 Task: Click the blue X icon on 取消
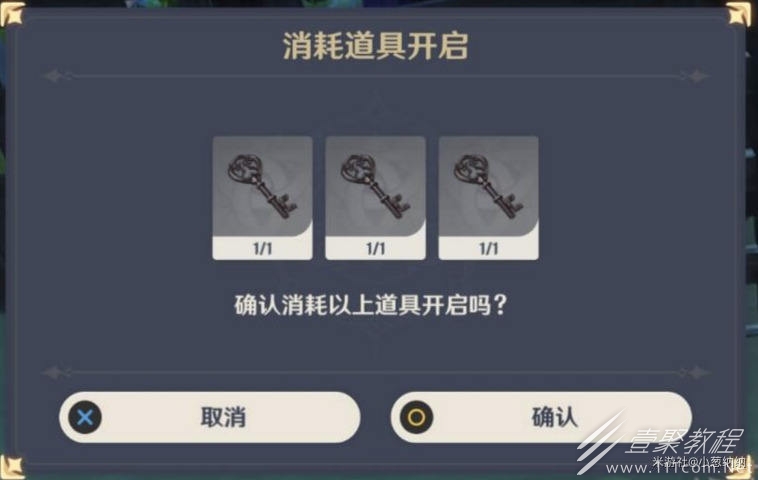(x=85, y=417)
